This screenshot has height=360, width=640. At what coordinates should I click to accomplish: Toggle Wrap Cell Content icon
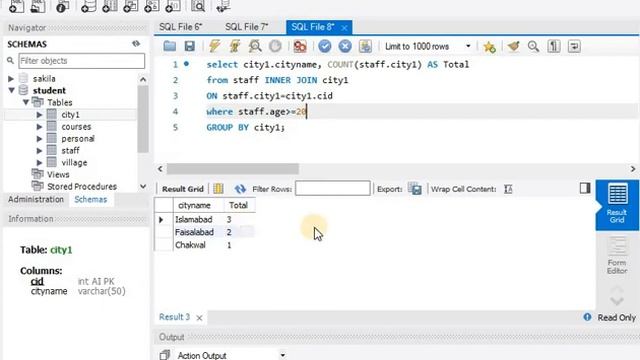click(508, 189)
